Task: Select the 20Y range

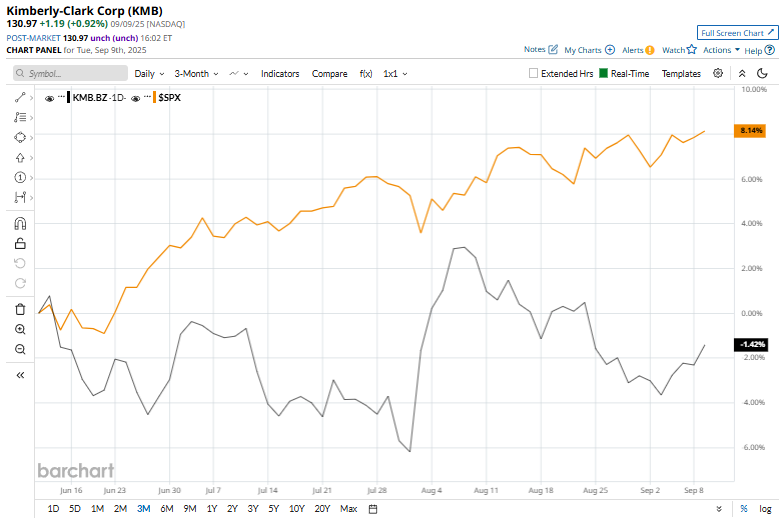Action: point(322,509)
